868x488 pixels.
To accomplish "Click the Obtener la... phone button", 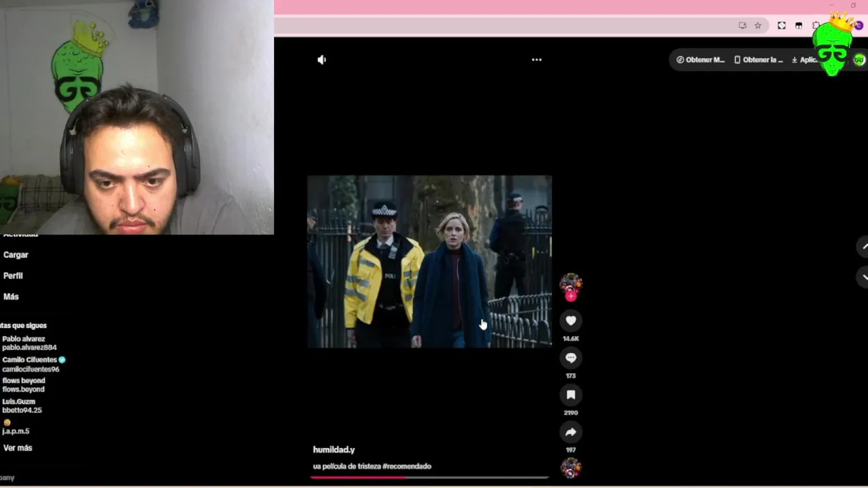I will [758, 60].
